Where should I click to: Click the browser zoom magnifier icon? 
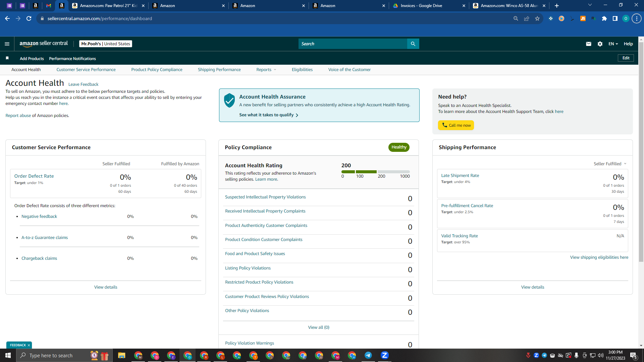click(516, 18)
